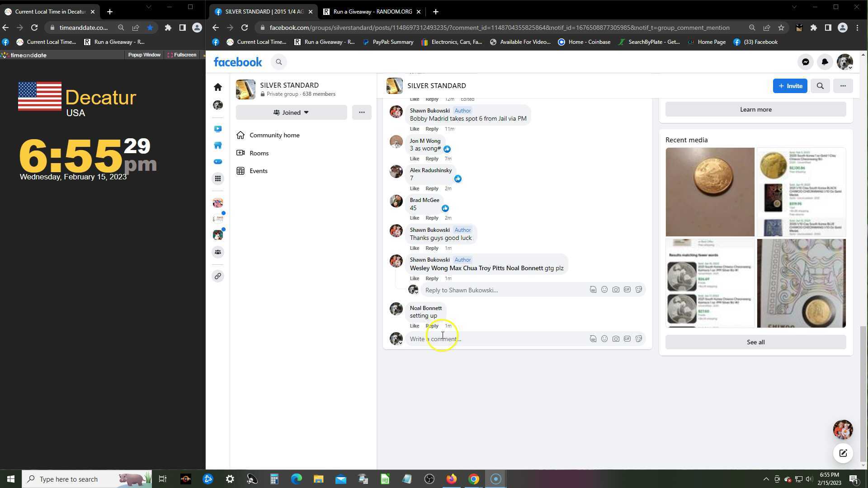
Task: Open group more options beside Invite
Action: (x=843, y=86)
